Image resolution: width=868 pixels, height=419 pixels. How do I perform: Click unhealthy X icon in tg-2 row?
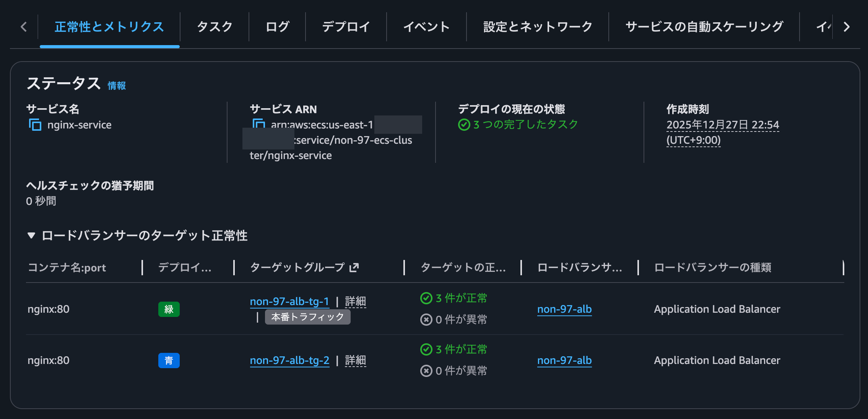[x=426, y=371]
